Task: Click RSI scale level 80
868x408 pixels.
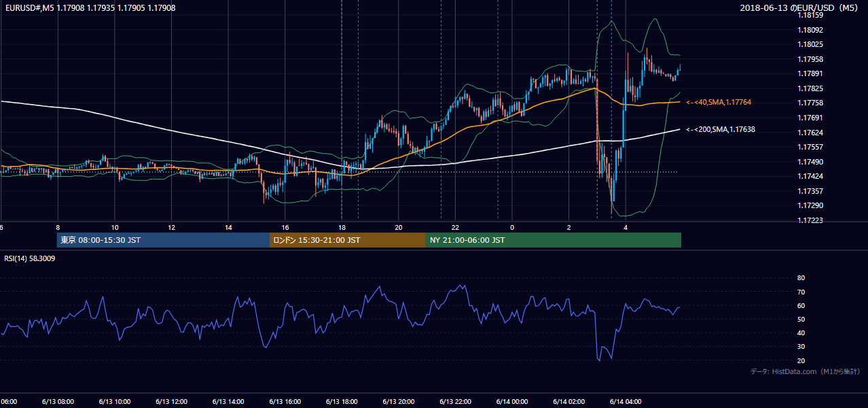Action: 801,278
